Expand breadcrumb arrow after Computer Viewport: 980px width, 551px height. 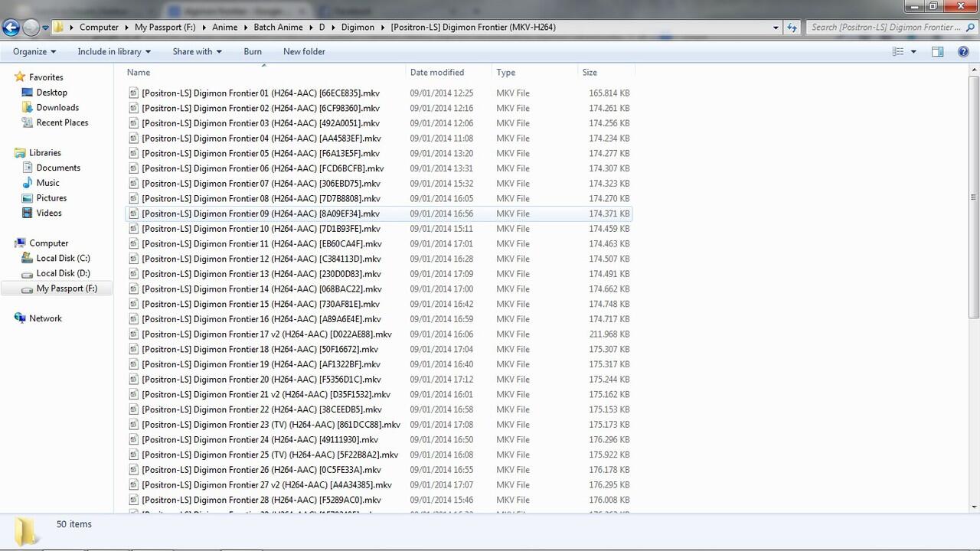[x=126, y=28]
